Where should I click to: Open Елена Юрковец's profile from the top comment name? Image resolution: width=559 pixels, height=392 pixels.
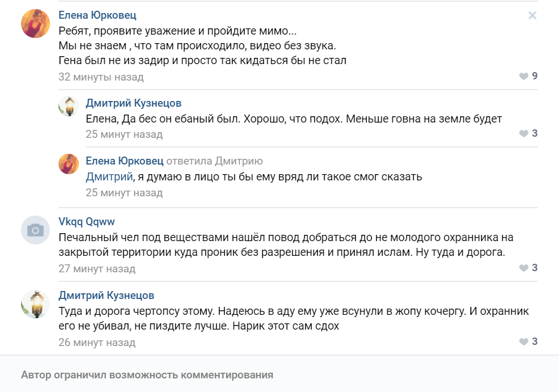click(x=97, y=15)
